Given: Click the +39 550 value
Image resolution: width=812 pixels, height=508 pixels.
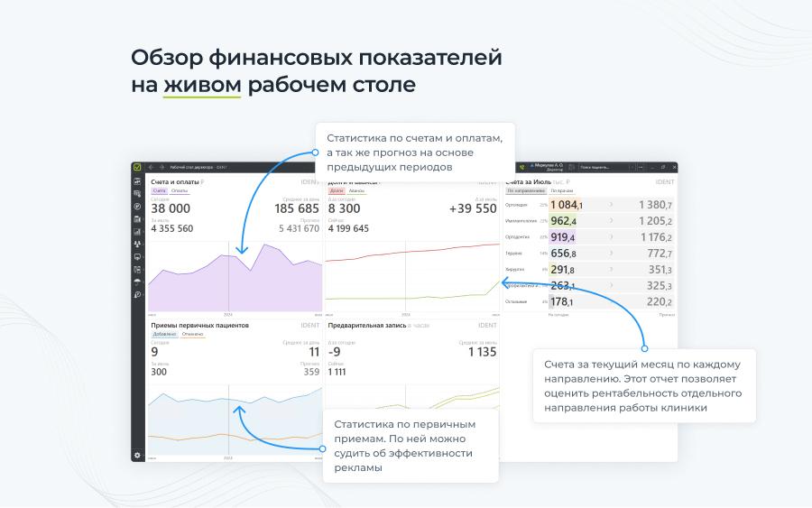Looking at the screenshot, I should click(x=473, y=208).
